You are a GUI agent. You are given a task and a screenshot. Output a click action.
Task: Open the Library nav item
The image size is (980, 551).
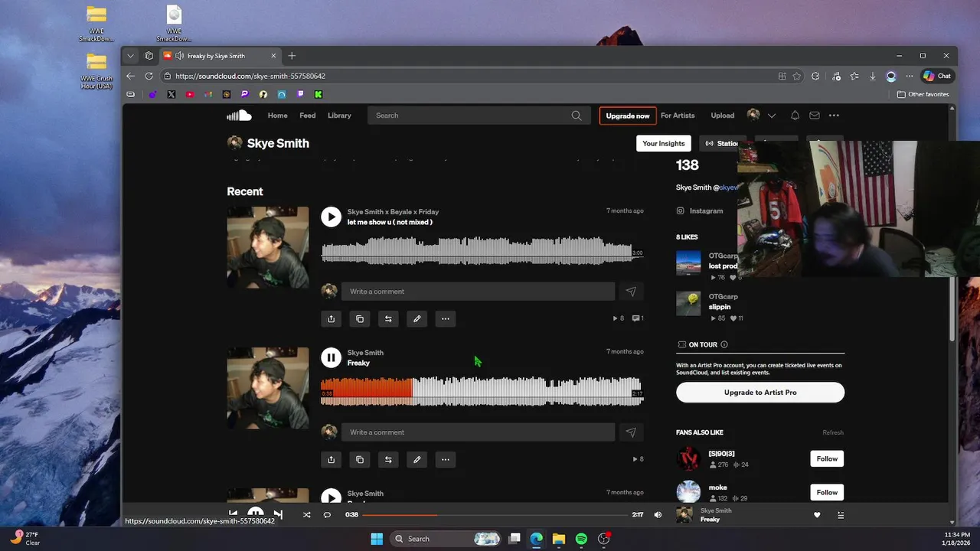339,116
